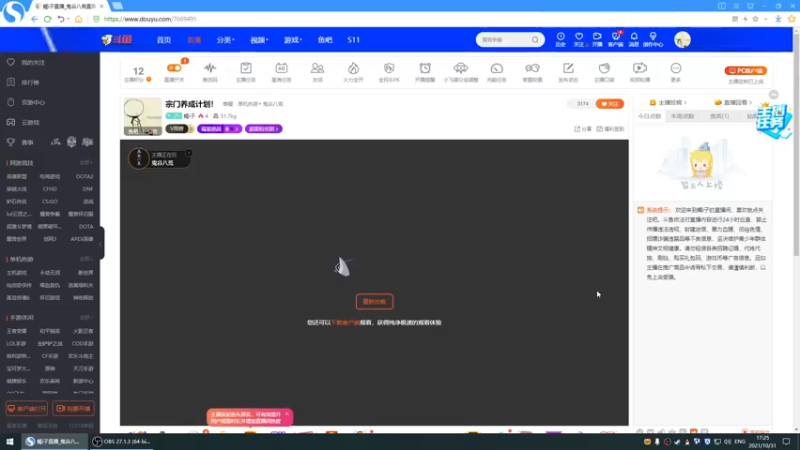Click the 重新加载 reload button in player
Viewport: 800px width, 450px height.
pos(374,302)
